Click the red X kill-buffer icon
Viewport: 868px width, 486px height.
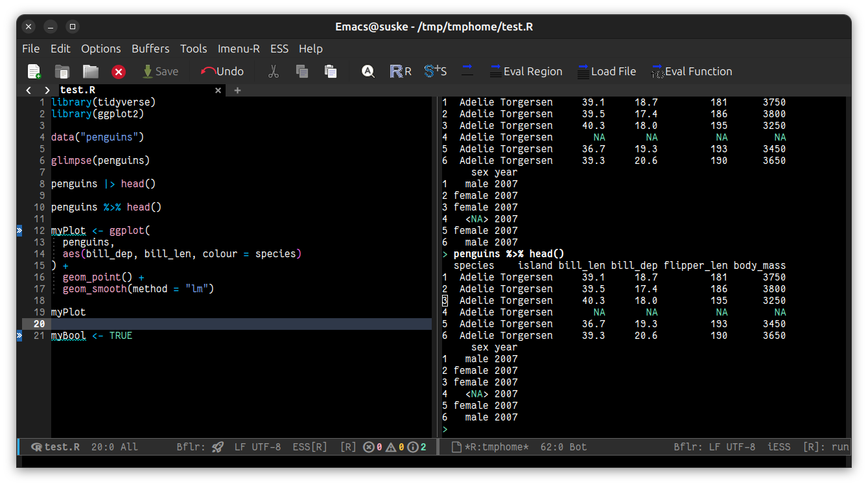point(119,72)
